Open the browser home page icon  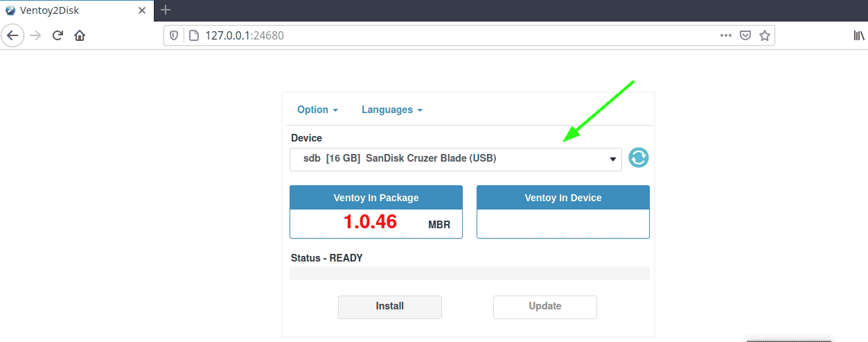[80, 35]
